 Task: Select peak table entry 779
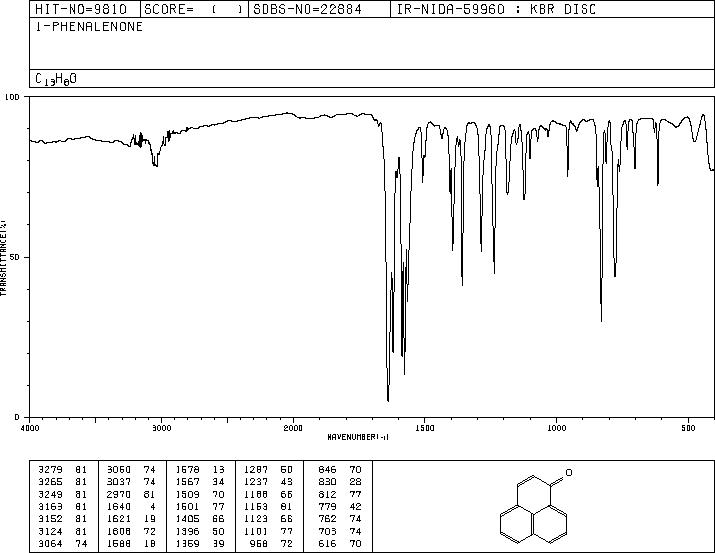[327, 506]
